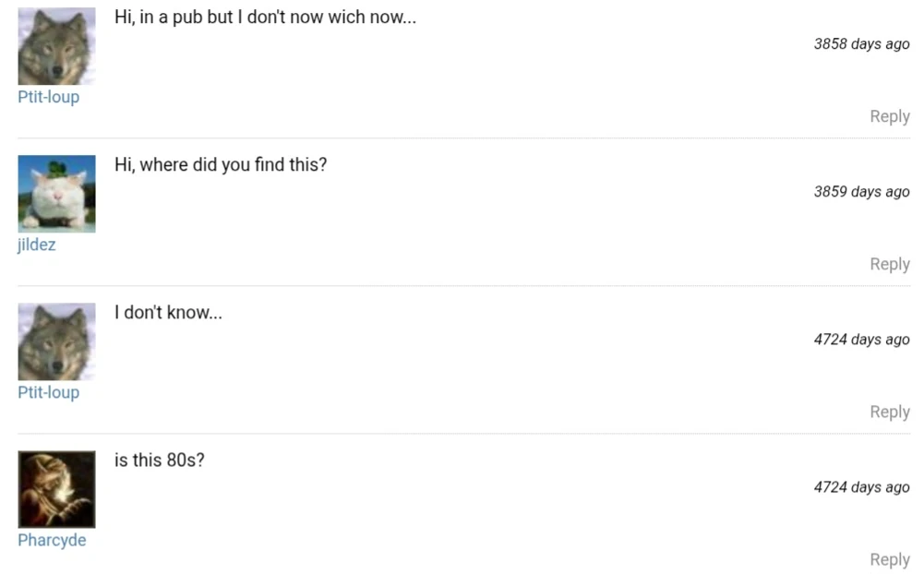Image resolution: width=924 pixels, height=574 pixels.
Task: Reply to Pharcyde's "is this 80s?" comment
Action: pos(889,559)
